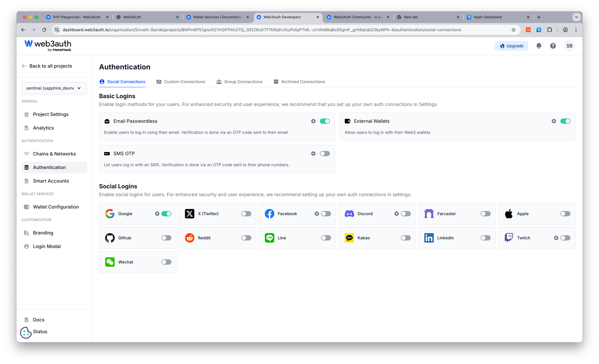Click site information icon in address bar

[57, 30]
